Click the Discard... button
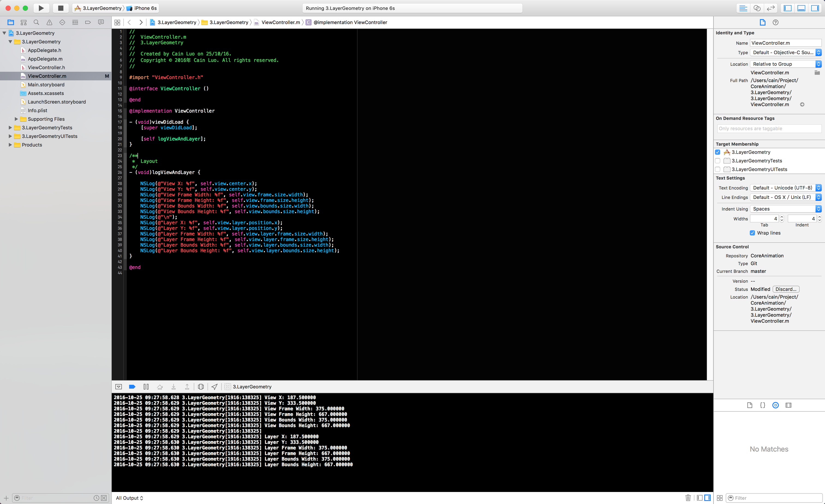The image size is (825, 504). [x=785, y=289]
